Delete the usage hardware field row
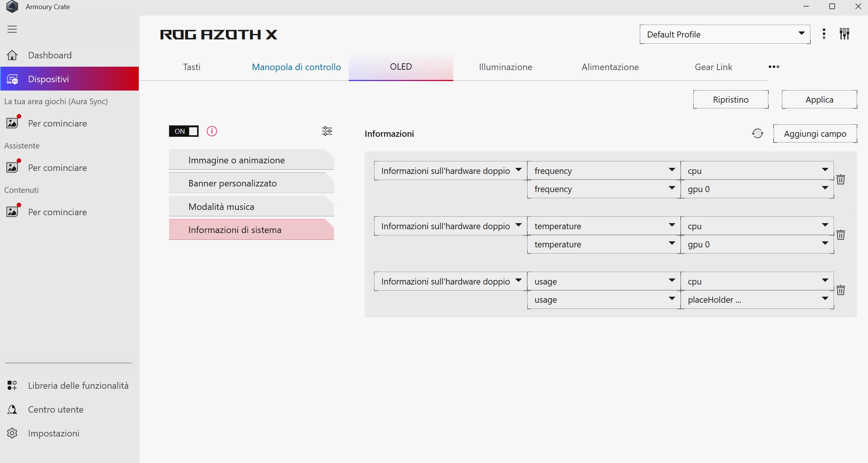This screenshot has height=463, width=868. 841,290
